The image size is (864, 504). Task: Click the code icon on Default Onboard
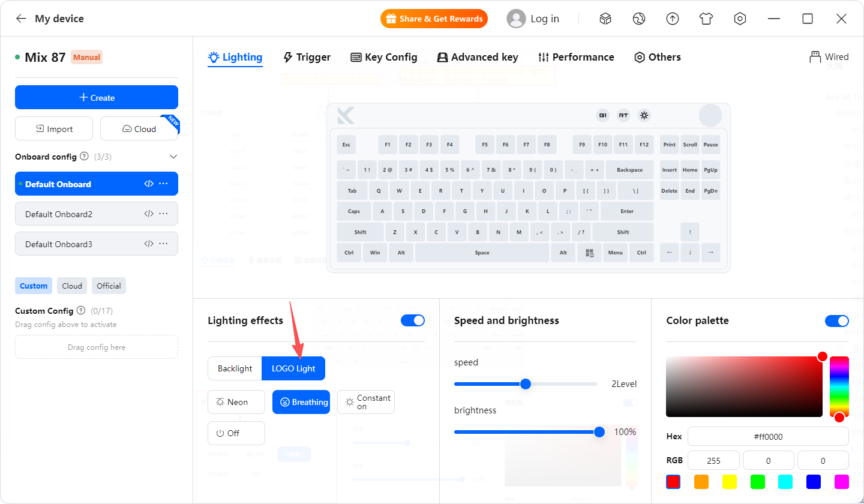pos(149,184)
